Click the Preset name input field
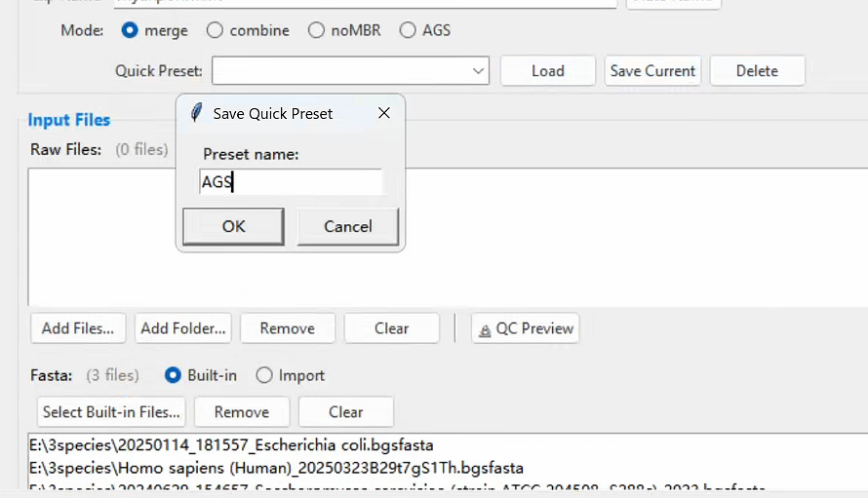The height and width of the screenshot is (498, 868). tap(291, 181)
